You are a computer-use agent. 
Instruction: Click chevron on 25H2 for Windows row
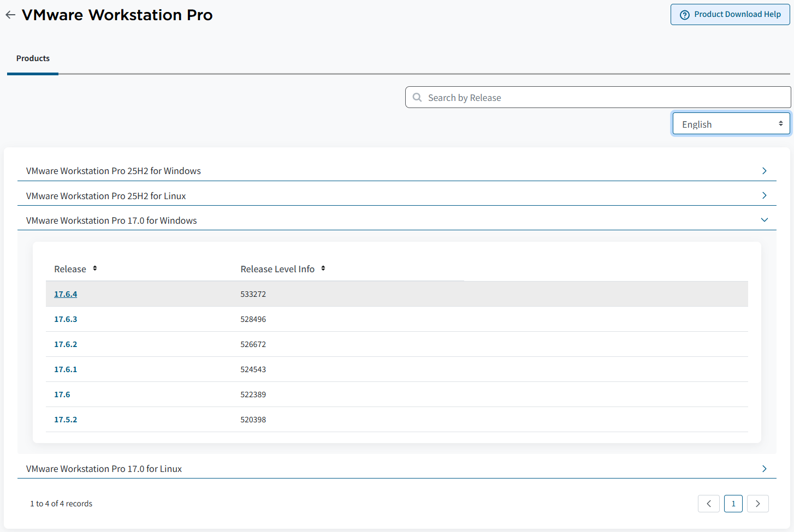coord(765,171)
